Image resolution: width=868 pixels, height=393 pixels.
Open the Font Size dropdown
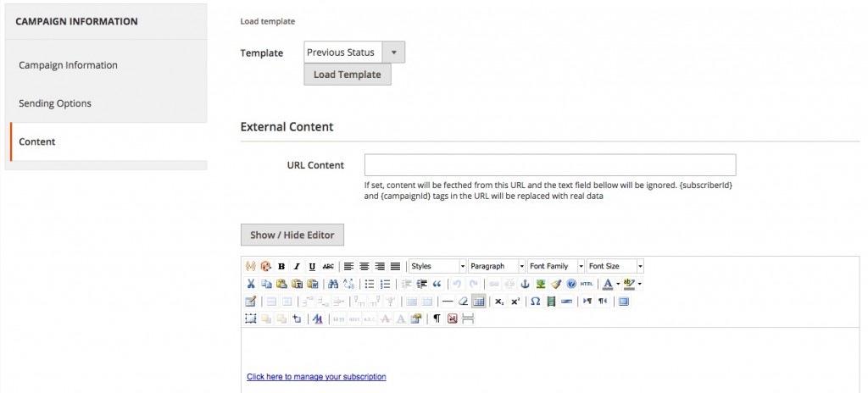(x=640, y=266)
